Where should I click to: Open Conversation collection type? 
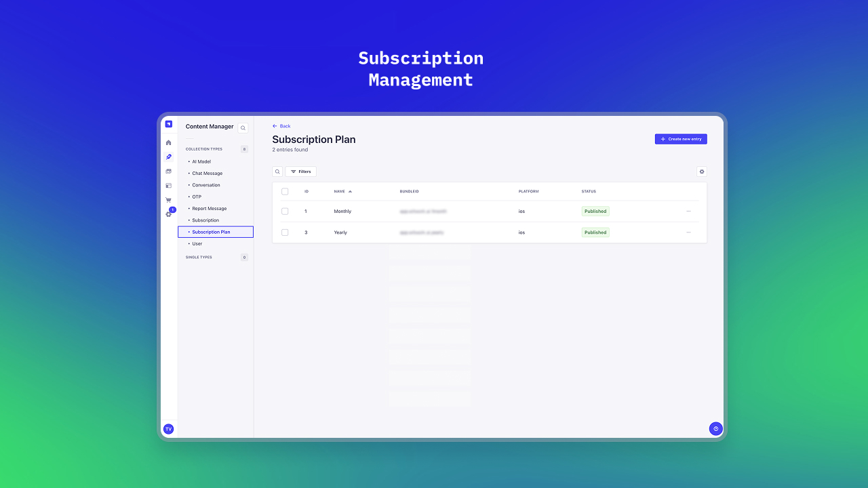(206, 185)
